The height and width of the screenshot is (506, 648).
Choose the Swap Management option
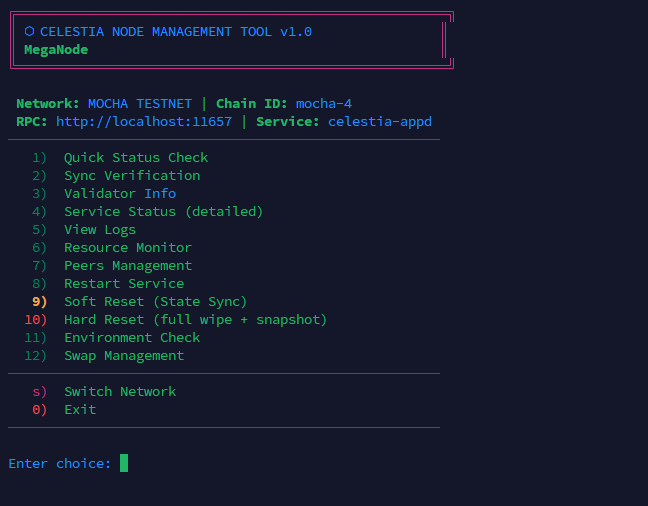click(104, 356)
